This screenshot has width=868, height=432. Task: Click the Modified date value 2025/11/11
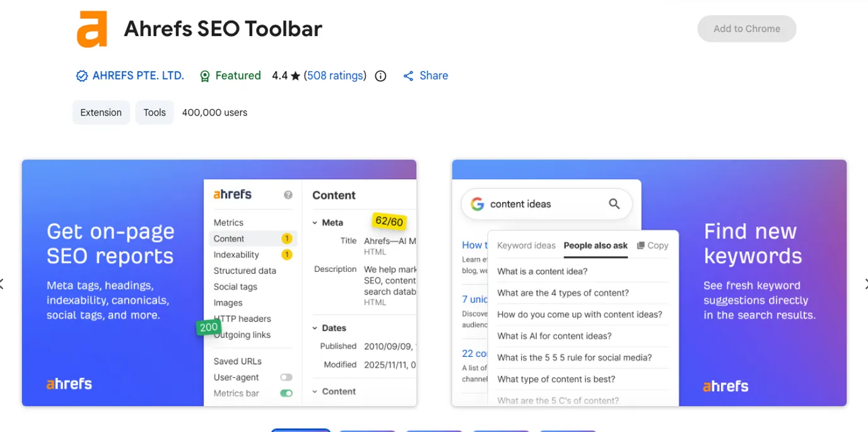[389, 365]
